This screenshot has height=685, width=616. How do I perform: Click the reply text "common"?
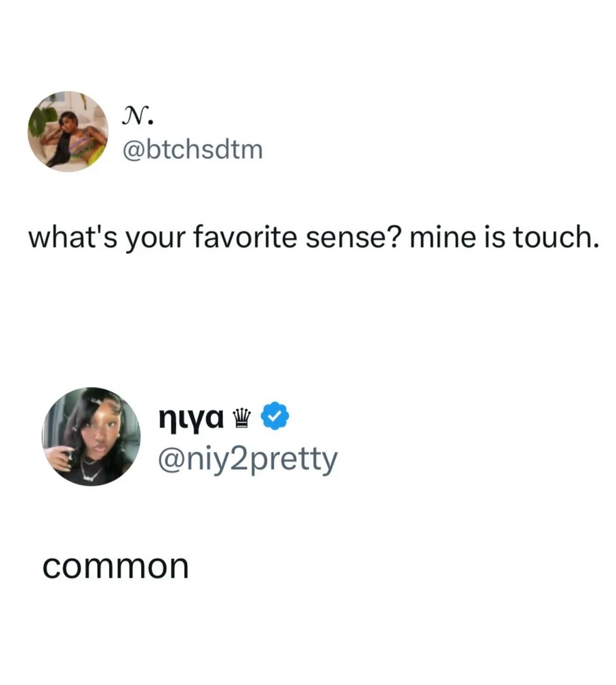tap(115, 567)
